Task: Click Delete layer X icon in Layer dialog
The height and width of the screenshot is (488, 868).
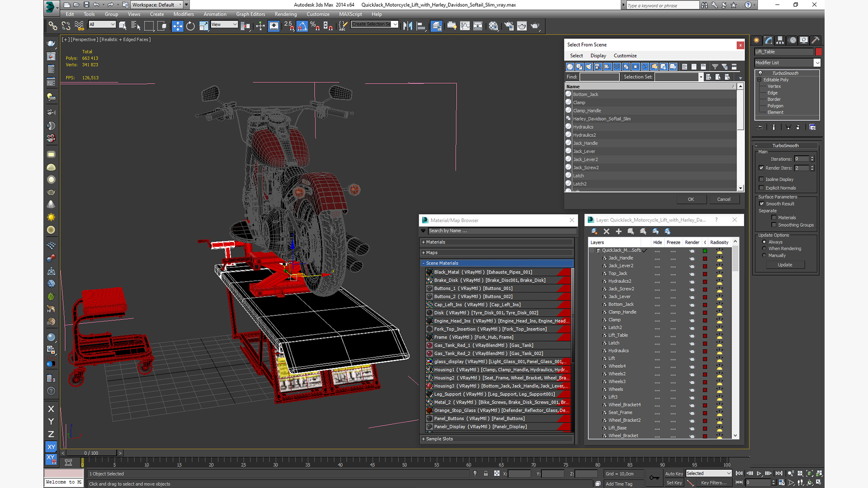Action: (606, 231)
